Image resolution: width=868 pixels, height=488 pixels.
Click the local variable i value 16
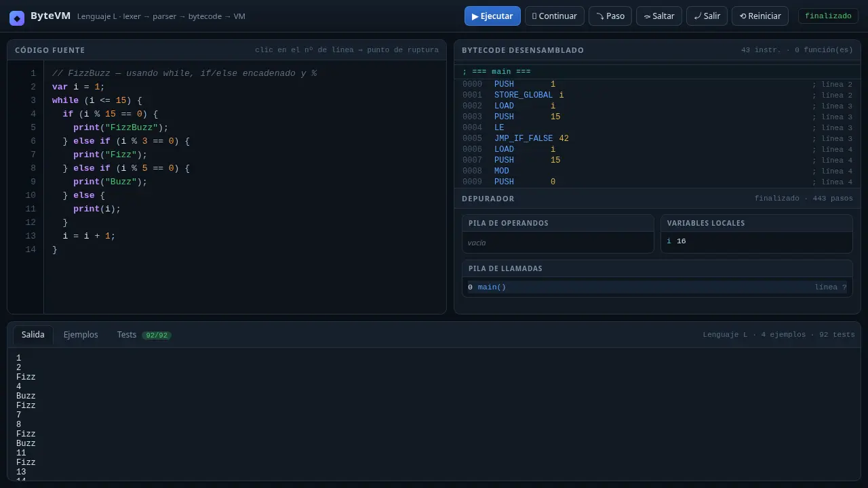pos(682,241)
